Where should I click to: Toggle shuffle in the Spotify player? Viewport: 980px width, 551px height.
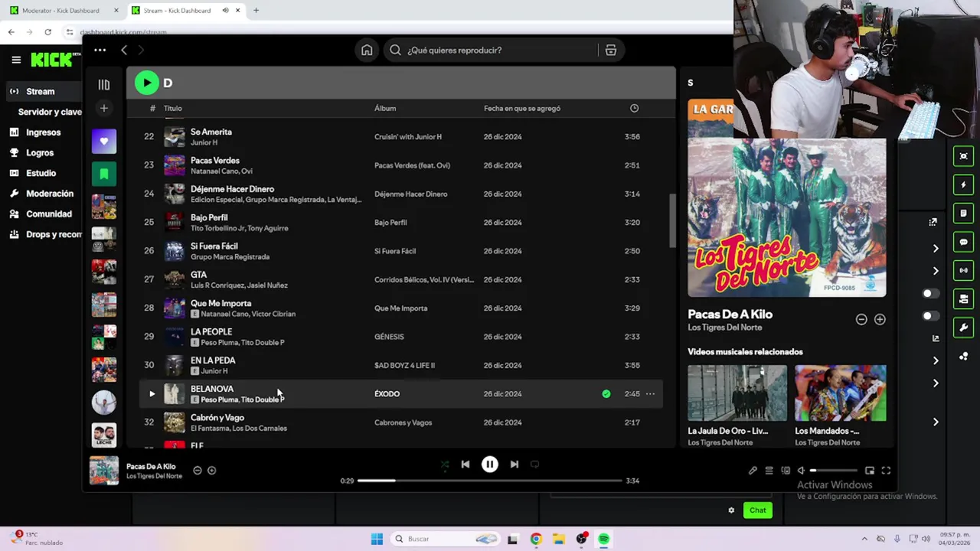point(445,464)
